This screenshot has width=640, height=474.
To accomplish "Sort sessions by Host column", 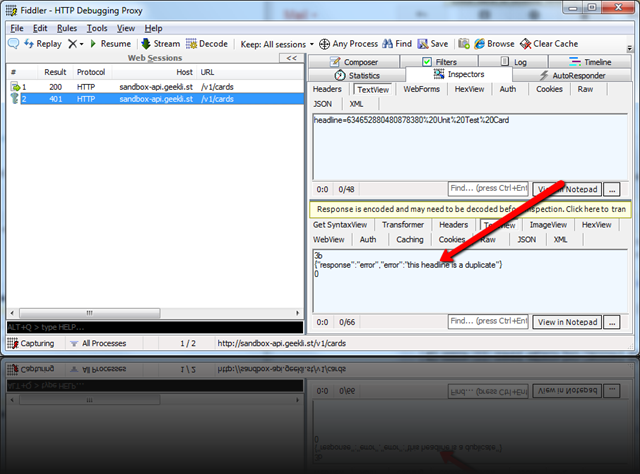I will click(155, 72).
